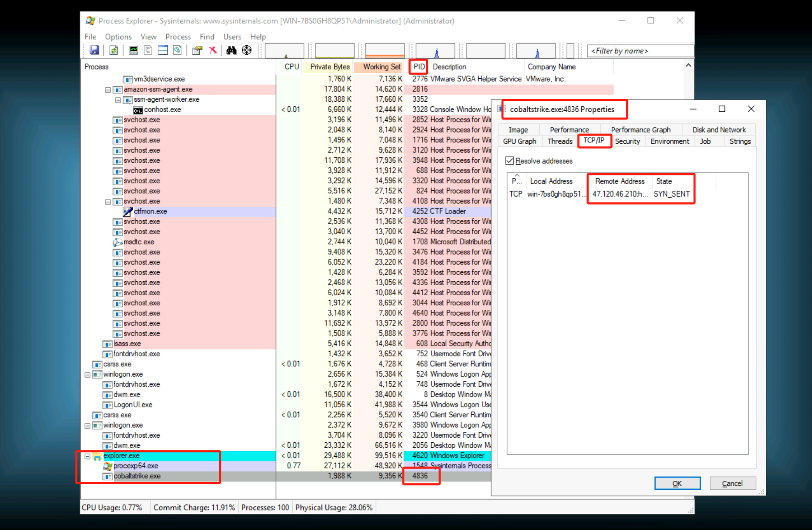
Task: Click Cancel in the Properties dialog
Action: [x=732, y=483]
